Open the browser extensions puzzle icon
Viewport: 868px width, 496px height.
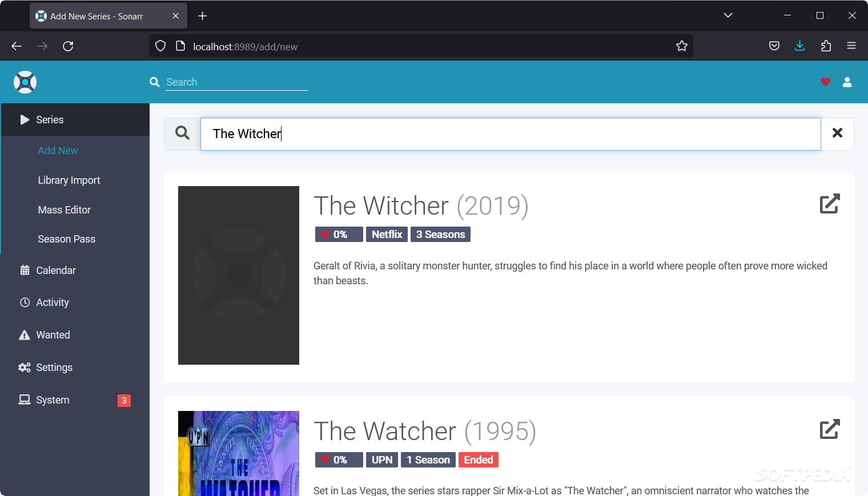tap(826, 46)
